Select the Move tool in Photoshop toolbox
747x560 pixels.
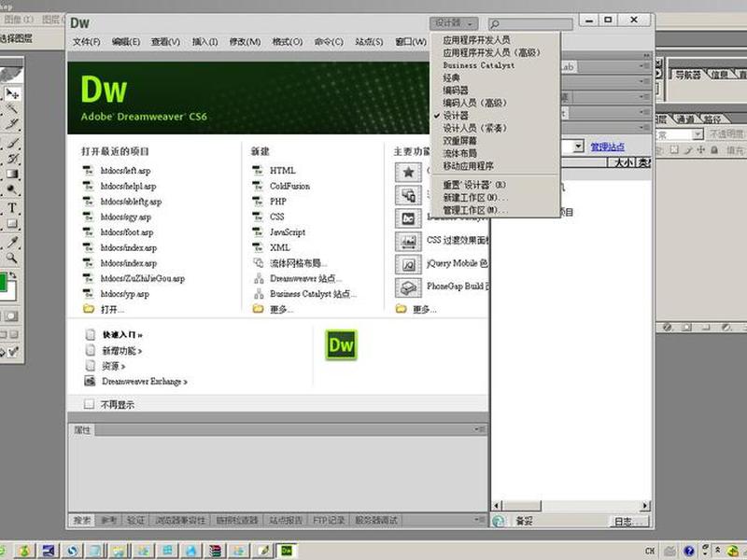[x=12, y=94]
